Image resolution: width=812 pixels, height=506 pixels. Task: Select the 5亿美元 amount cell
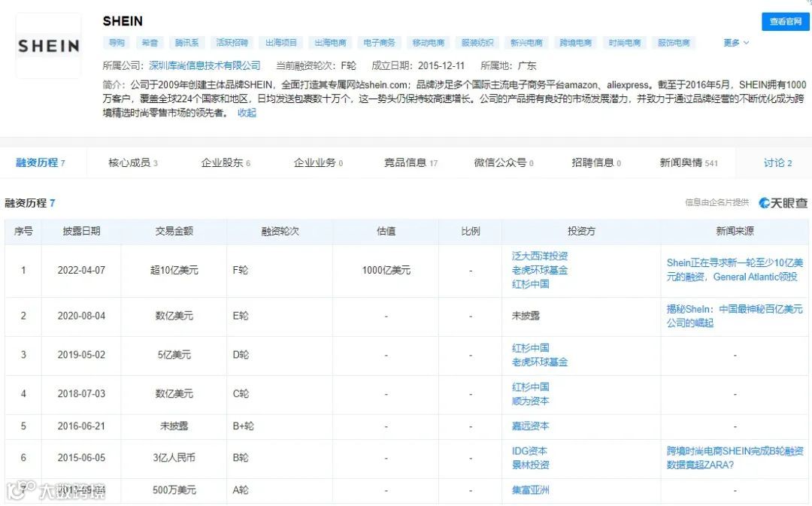click(174, 355)
